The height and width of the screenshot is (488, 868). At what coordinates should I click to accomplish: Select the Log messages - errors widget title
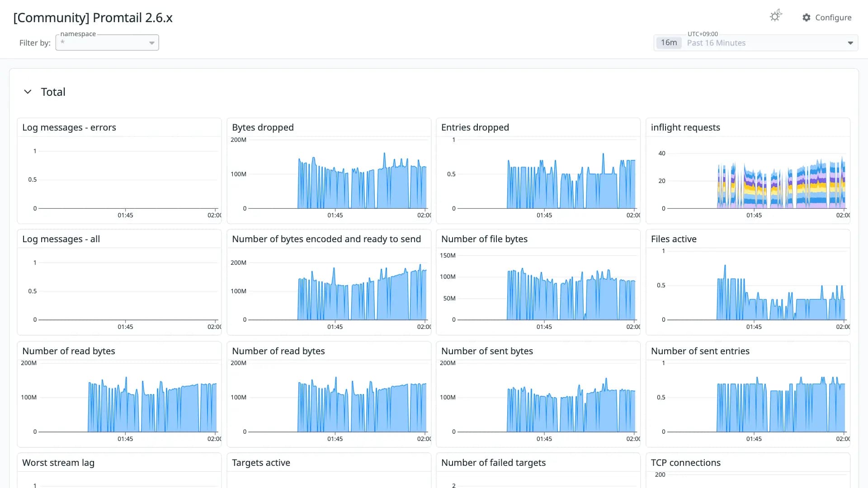[69, 127]
